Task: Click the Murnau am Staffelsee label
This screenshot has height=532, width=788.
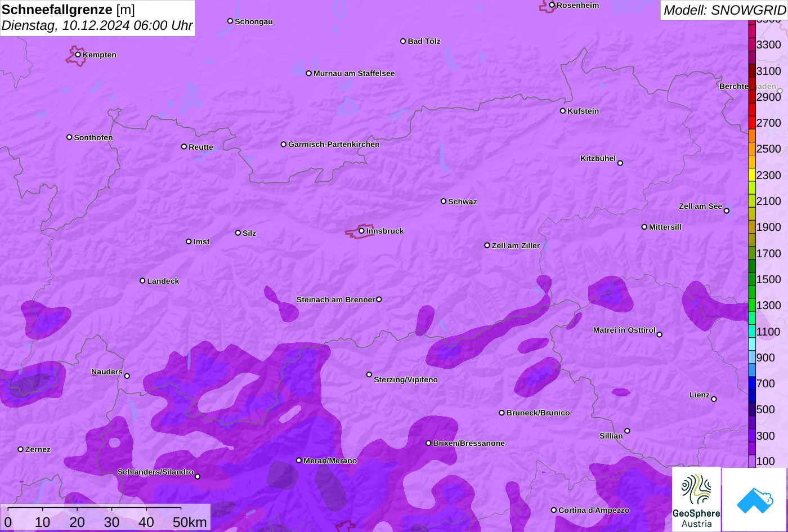Action: point(354,73)
